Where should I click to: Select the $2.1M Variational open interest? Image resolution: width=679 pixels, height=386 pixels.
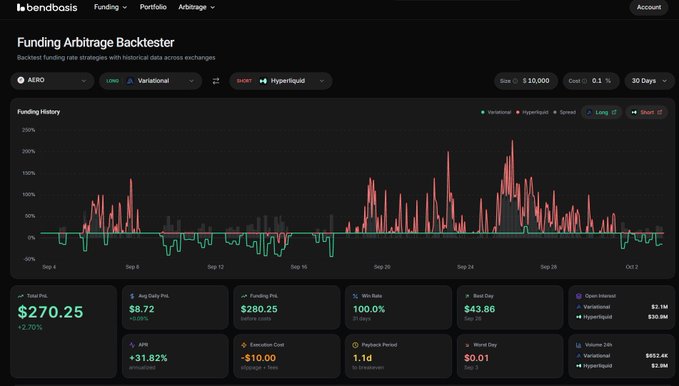[660, 307]
